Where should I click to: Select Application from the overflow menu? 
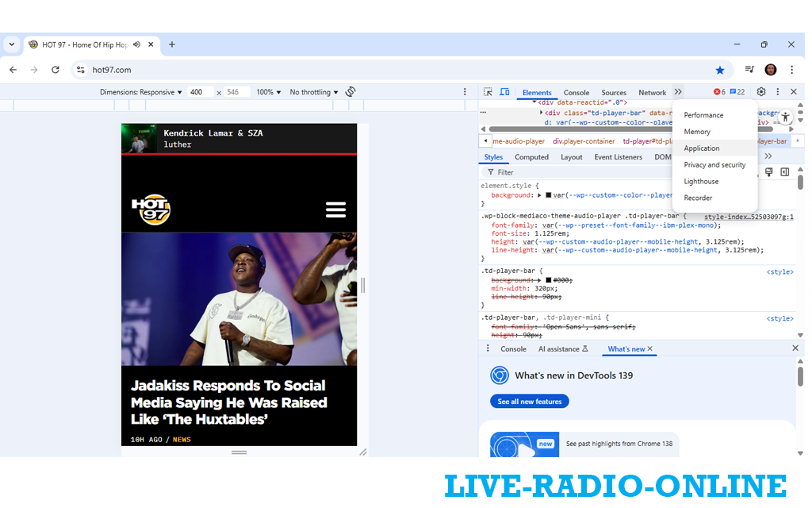[702, 148]
